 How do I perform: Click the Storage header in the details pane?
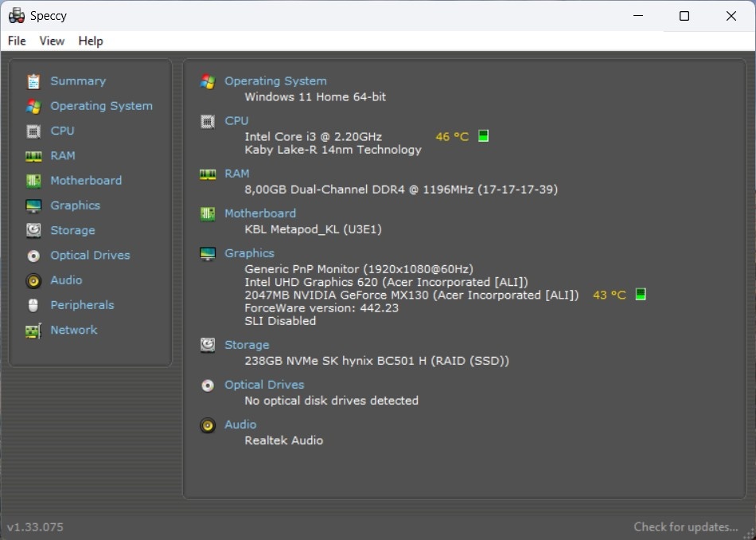[x=247, y=344]
